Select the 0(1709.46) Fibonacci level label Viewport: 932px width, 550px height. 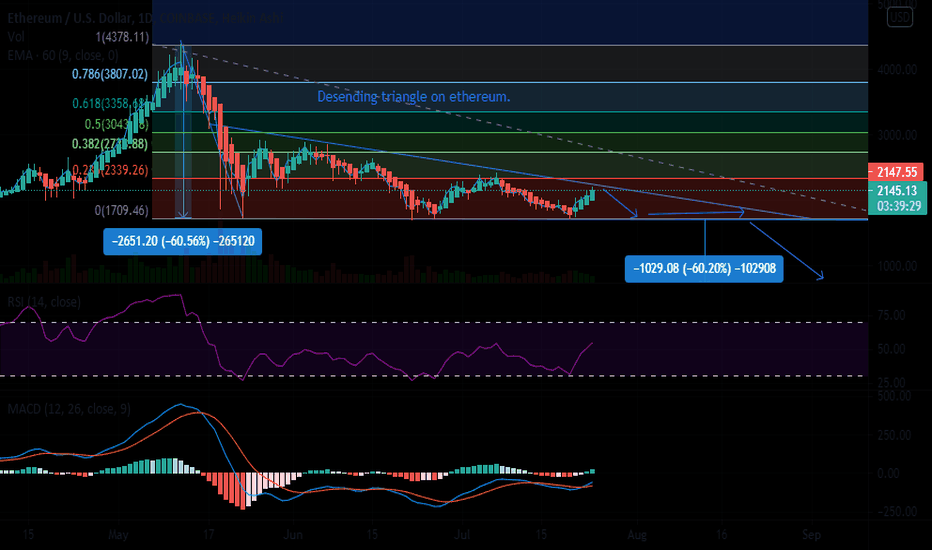(122, 210)
